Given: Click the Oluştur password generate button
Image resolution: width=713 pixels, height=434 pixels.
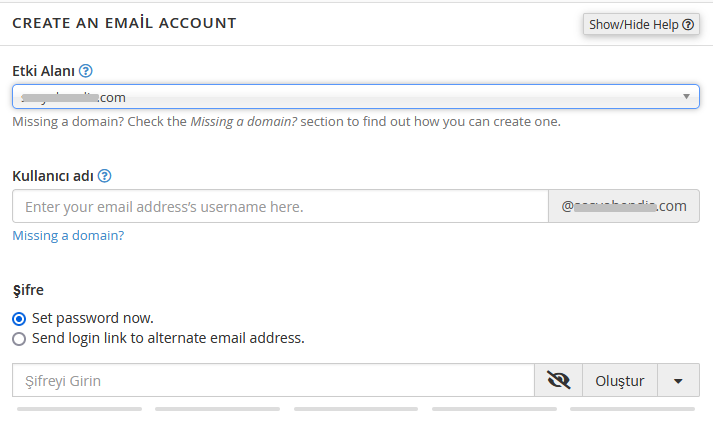Looking at the screenshot, I should click(x=620, y=380).
